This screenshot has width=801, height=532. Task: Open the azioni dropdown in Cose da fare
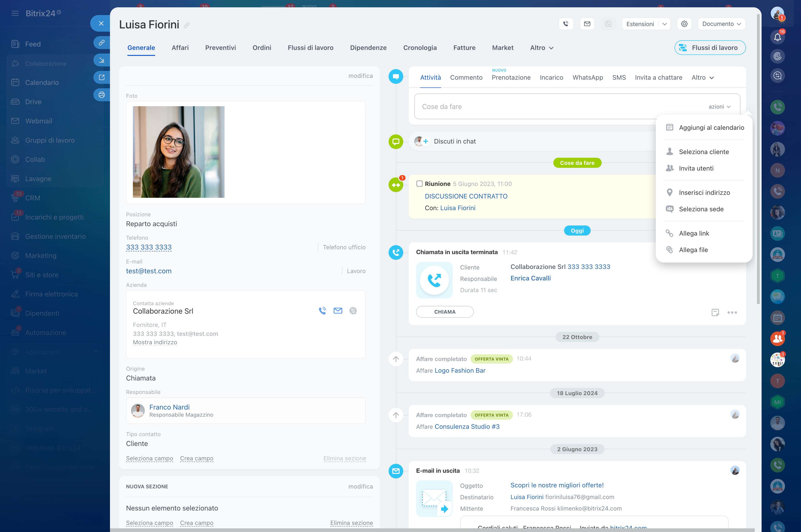tap(719, 106)
